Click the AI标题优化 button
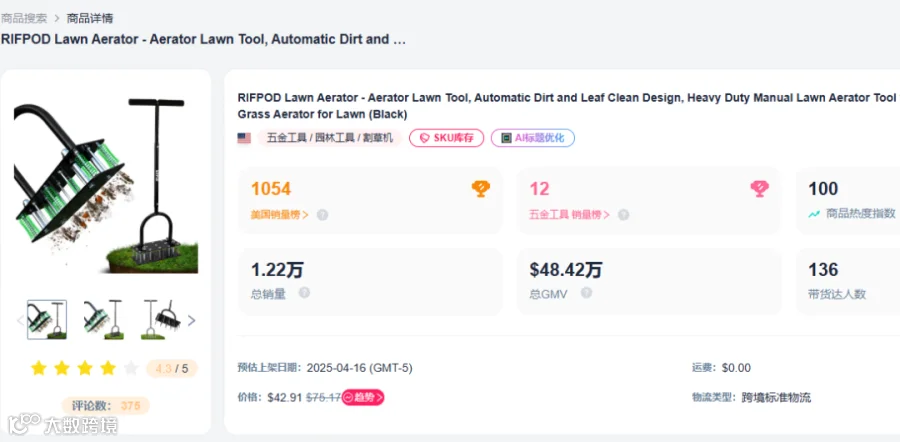900x442 pixels. (532, 138)
